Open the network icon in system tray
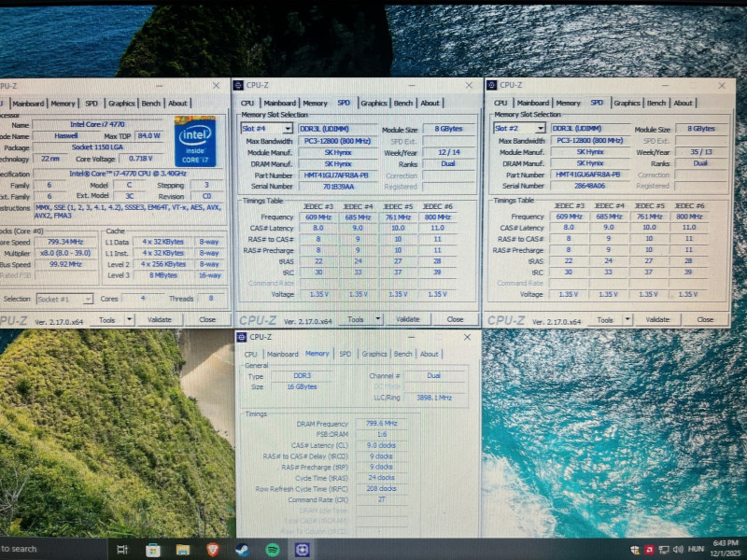747x560 pixels. point(664,550)
